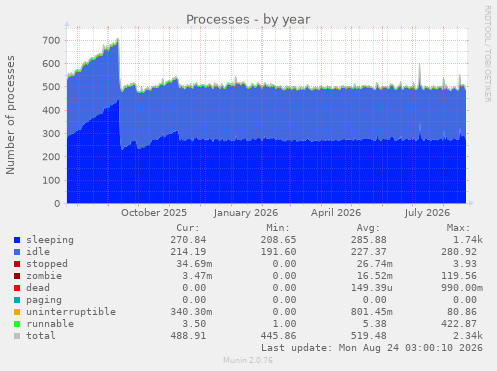This screenshot has width=497, height=371.
Task: Click zombie current value 3.47m
Action: click(197, 276)
